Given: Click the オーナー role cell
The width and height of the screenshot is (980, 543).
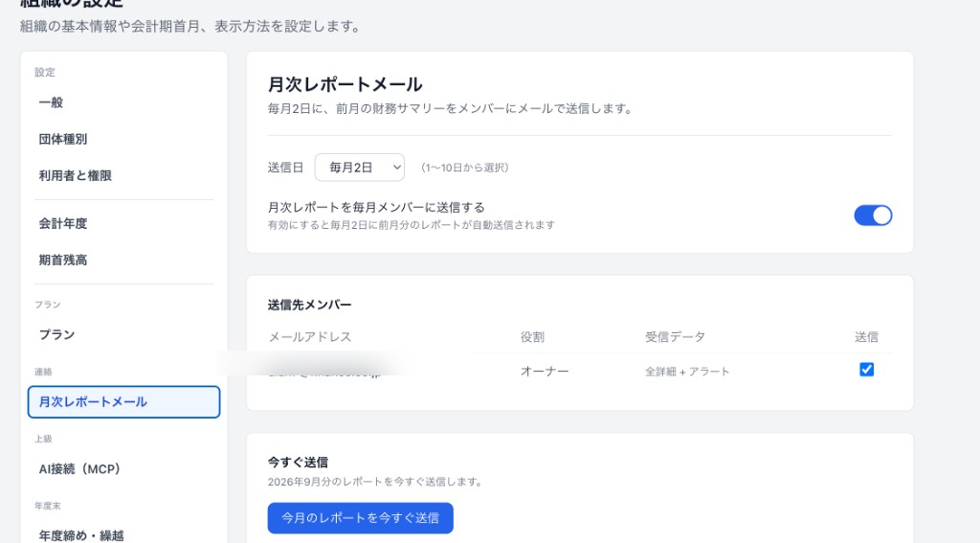Looking at the screenshot, I should (x=545, y=372).
